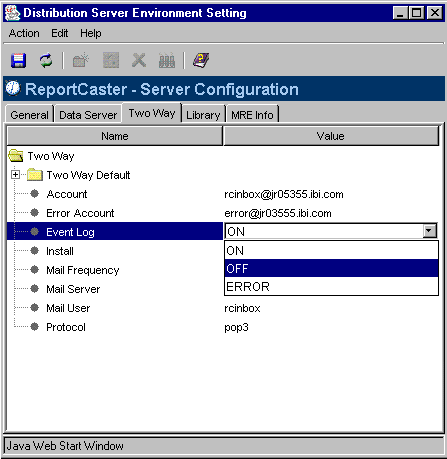The width and height of the screenshot is (447, 459).
Task: Click the Two Way Default folder icon
Action: click(35, 175)
